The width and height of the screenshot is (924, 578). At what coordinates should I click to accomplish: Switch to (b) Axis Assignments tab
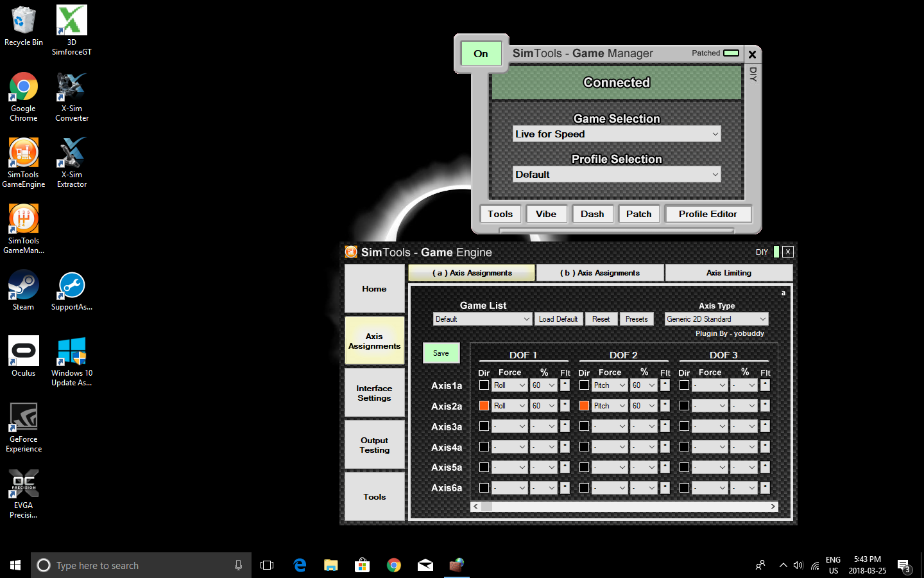600,273
